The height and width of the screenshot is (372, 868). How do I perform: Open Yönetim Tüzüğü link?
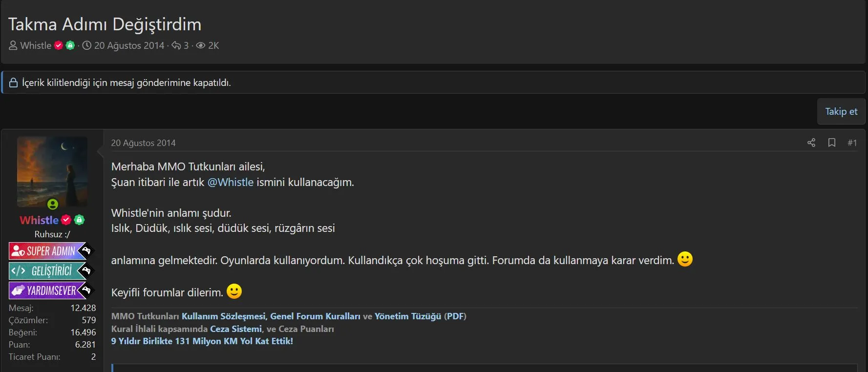pyautogui.click(x=407, y=316)
